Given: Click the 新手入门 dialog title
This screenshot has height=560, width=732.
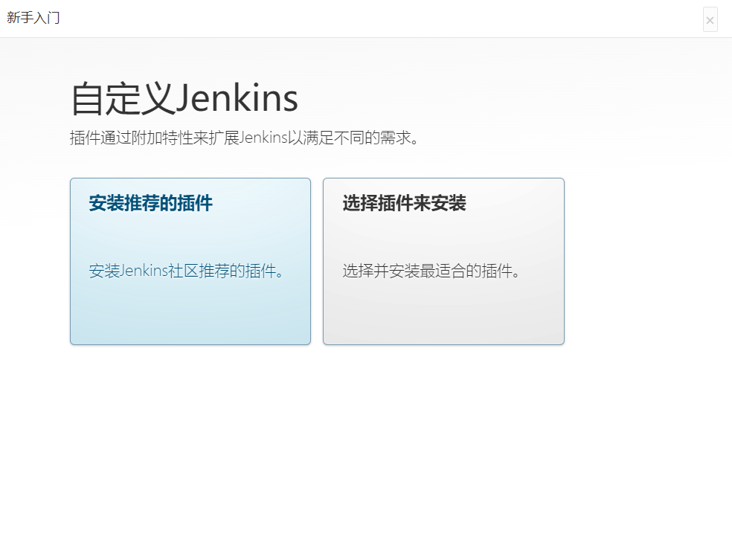Looking at the screenshot, I should (33, 18).
